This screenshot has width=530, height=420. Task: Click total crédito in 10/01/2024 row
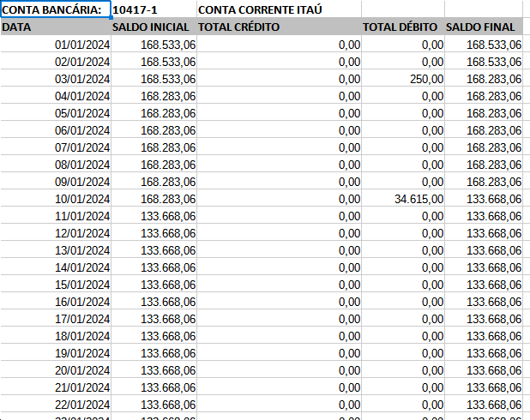click(279, 199)
